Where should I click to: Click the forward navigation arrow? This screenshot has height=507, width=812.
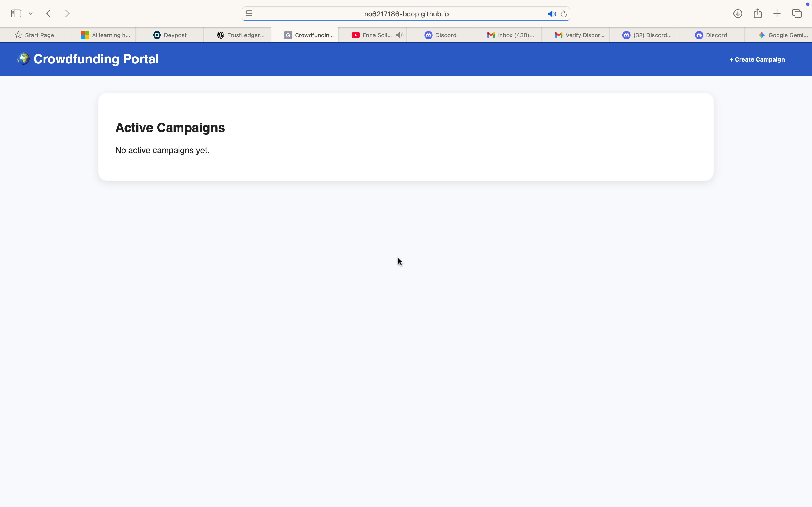[x=67, y=13]
